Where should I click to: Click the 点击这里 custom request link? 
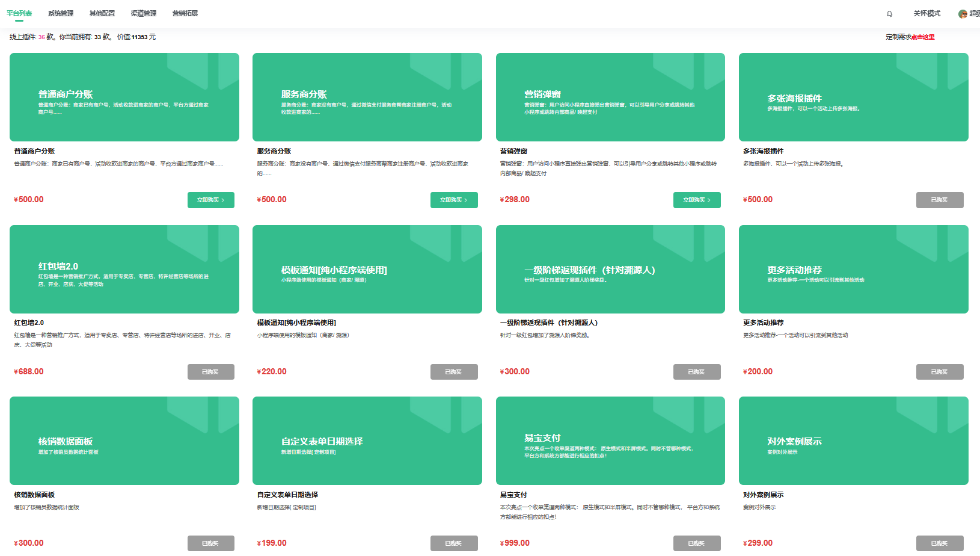[923, 37]
